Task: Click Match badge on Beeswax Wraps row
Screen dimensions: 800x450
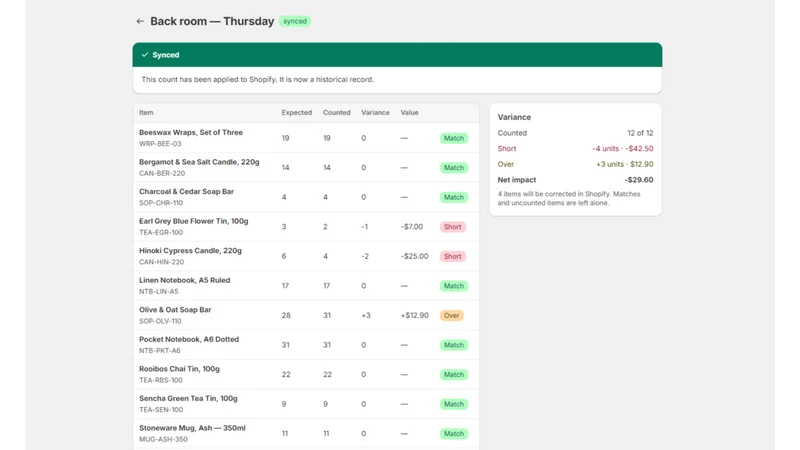Action: [x=454, y=138]
